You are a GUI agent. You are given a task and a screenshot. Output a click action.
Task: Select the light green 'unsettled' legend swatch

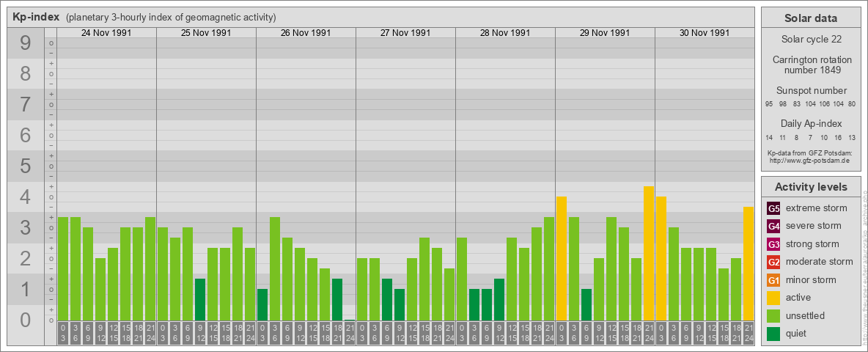pos(773,315)
